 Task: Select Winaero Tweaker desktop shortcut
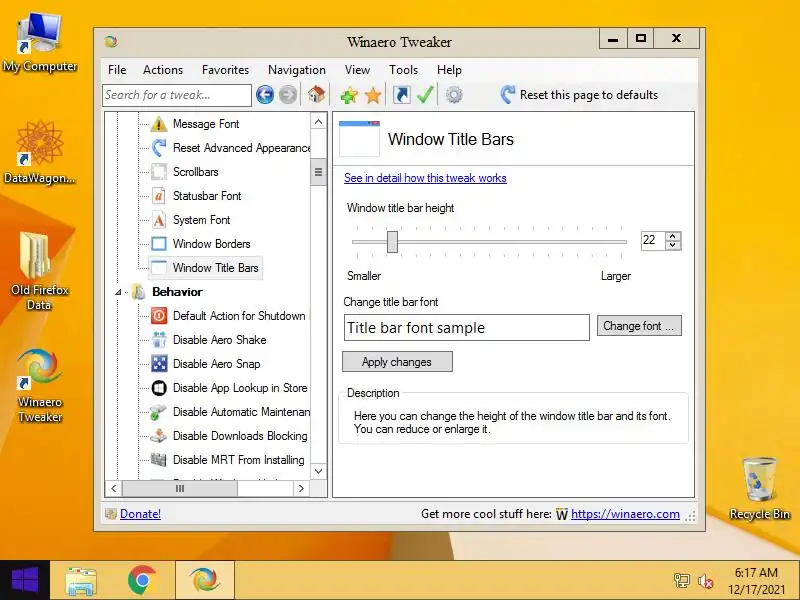point(39,385)
